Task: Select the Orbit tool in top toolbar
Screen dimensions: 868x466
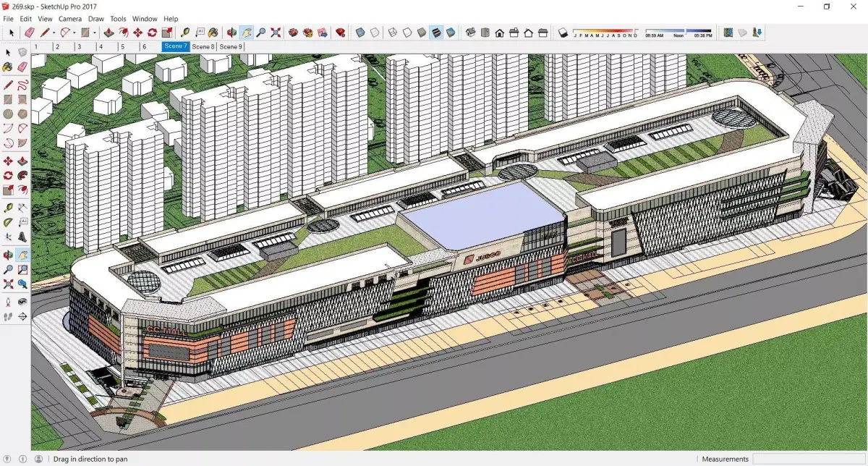Action: click(231, 33)
